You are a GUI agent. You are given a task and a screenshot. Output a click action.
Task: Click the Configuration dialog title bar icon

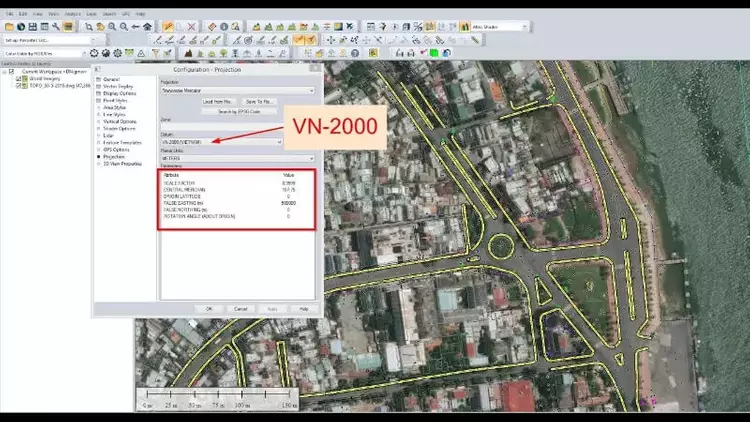pos(98,69)
